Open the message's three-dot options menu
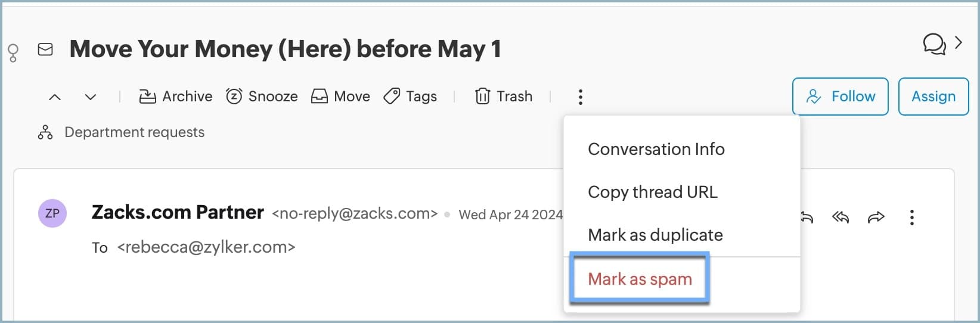The image size is (980, 323). coord(911,218)
